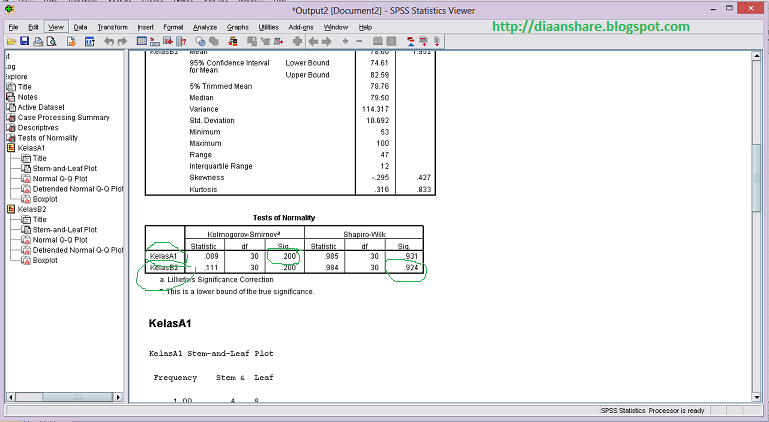
Task: Click the Insert Heading toolbar icon
Action: 411,41
